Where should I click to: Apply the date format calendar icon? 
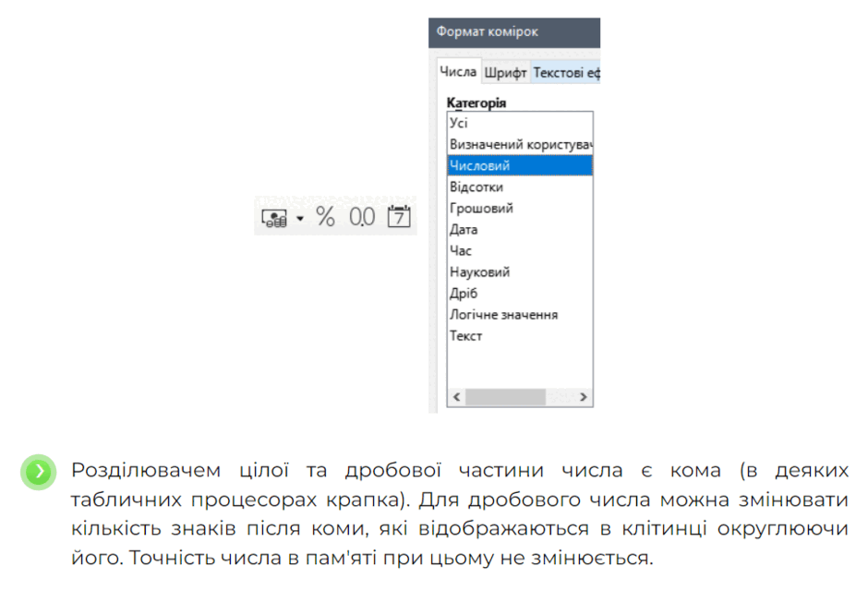(399, 216)
